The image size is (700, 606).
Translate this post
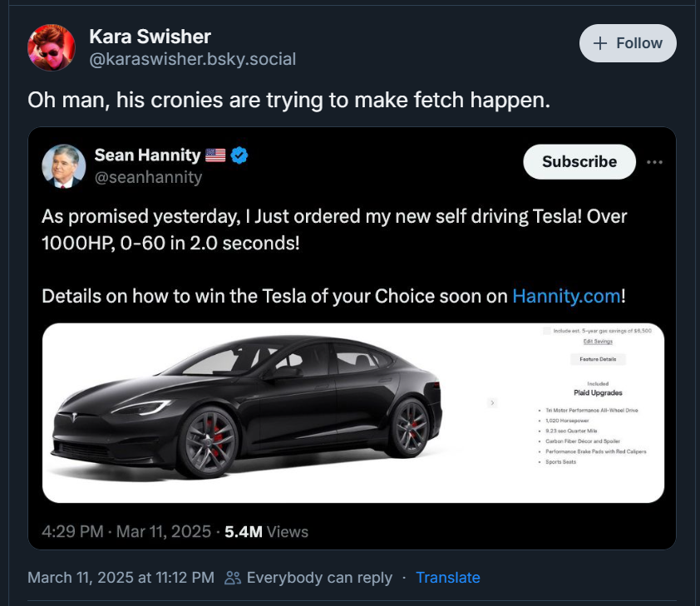click(x=448, y=578)
